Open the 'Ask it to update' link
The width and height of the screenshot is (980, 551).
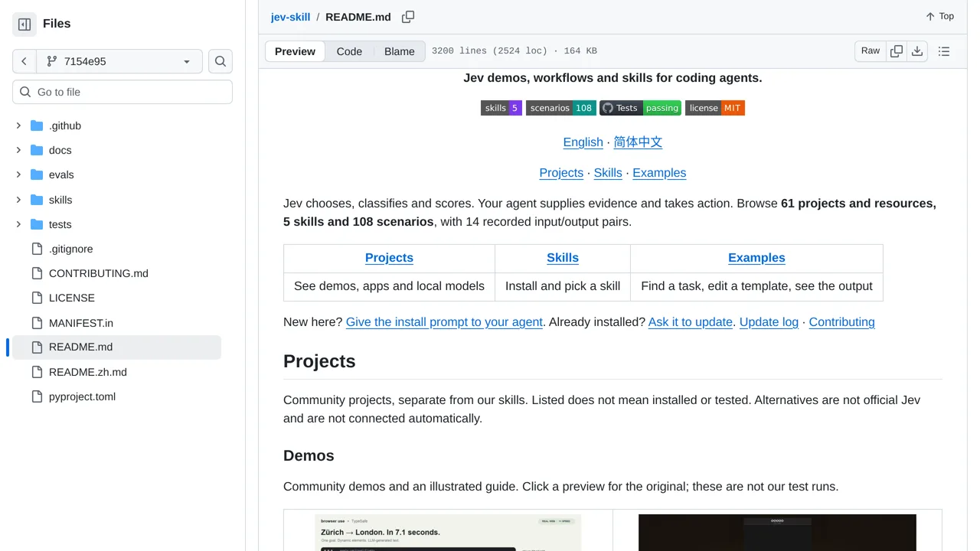click(691, 322)
